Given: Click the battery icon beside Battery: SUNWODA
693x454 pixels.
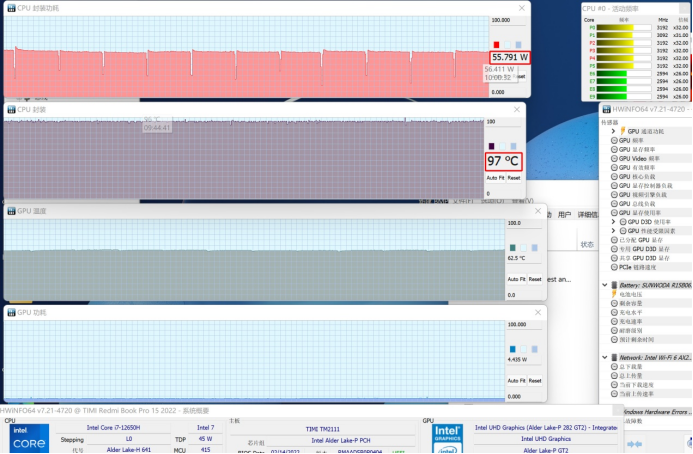Looking at the screenshot, I should click(614, 285).
